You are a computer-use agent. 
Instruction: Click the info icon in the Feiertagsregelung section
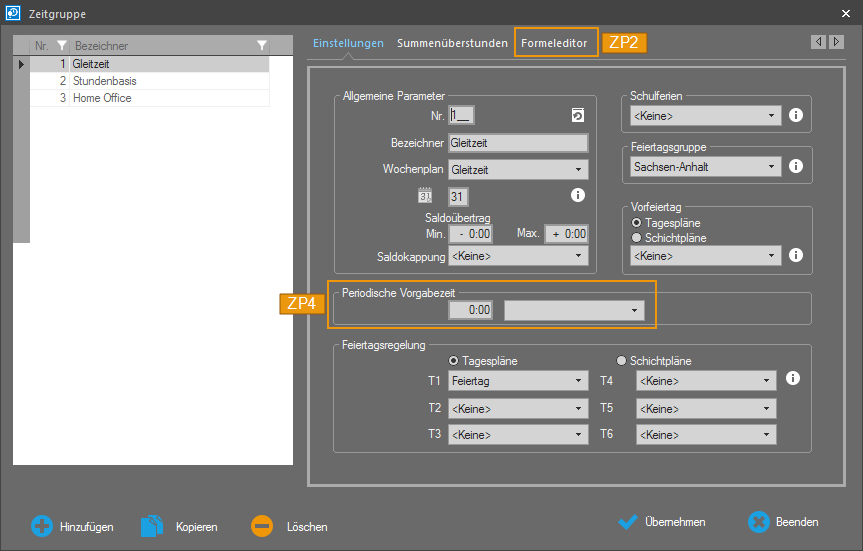pyautogui.click(x=793, y=379)
